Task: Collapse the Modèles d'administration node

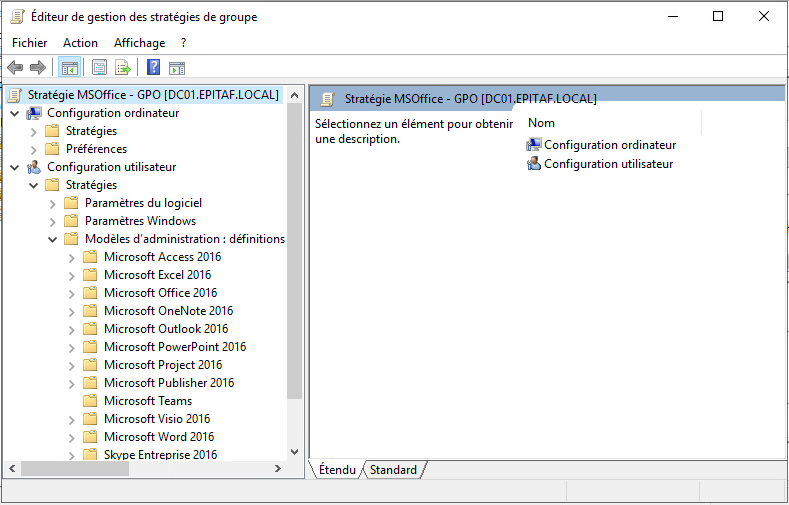Action: click(x=52, y=239)
